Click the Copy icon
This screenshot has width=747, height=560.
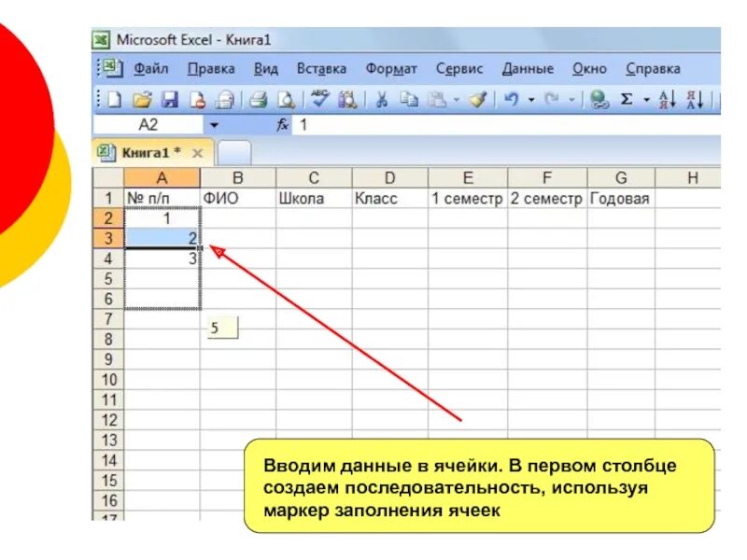pyautogui.click(x=409, y=100)
